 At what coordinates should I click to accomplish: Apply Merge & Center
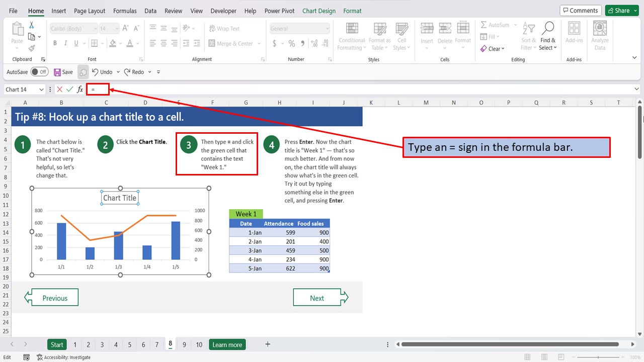click(x=231, y=43)
